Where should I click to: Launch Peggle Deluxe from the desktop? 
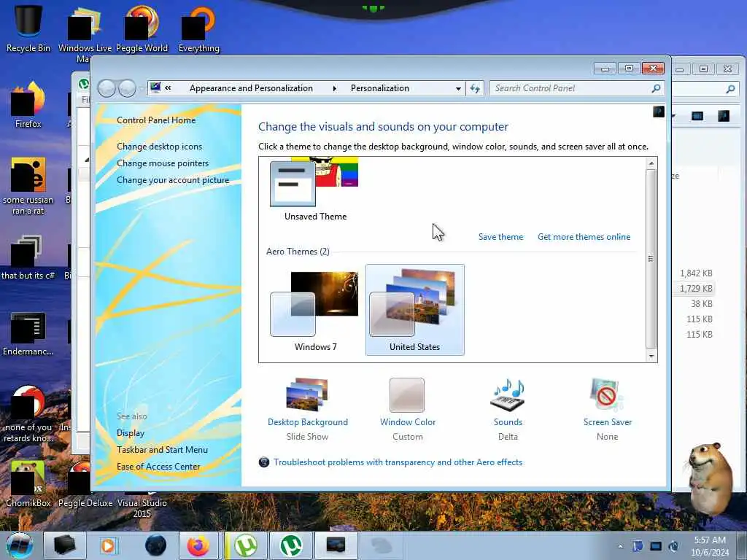pos(85,484)
